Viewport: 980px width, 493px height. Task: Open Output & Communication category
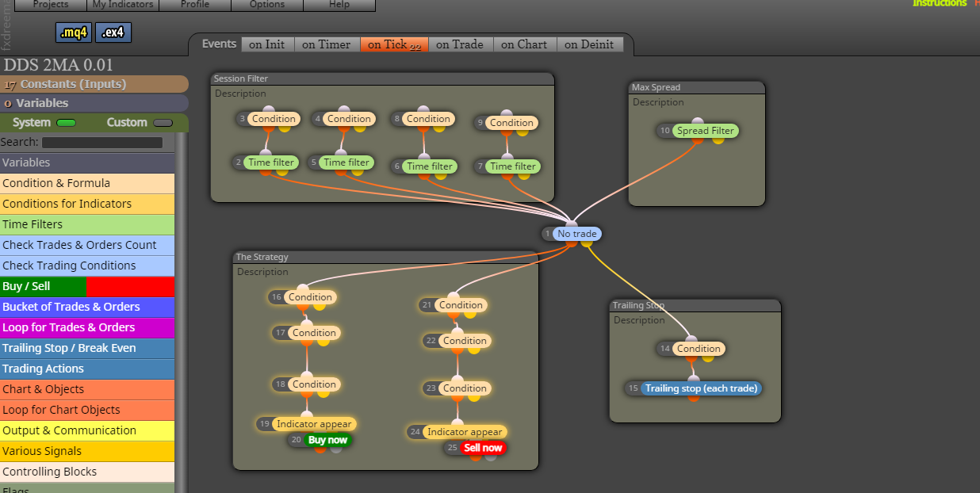[87, 430]
